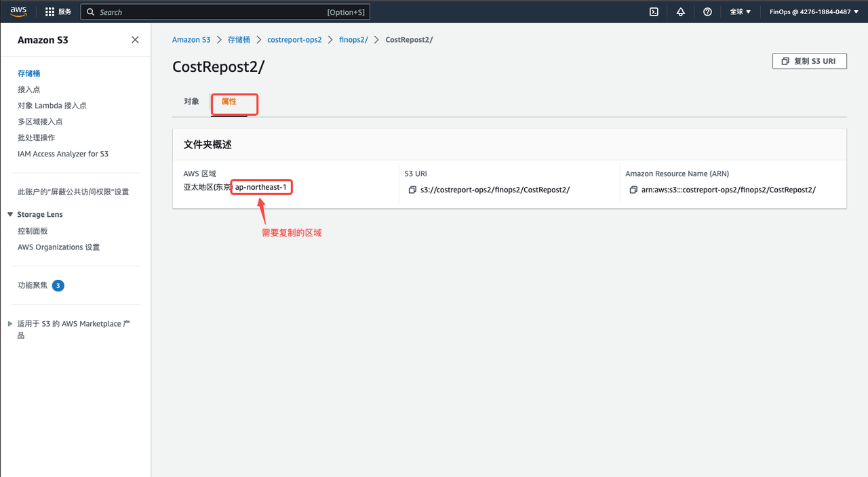This screenshot has width=868, height=477.
Task: Copy the S3 URI using its copy icon
Action: 412,190
